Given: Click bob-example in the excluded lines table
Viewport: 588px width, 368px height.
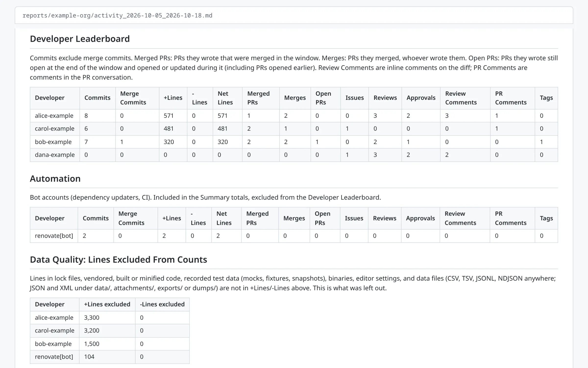Looking at the screenshot, I should point(53,344).
